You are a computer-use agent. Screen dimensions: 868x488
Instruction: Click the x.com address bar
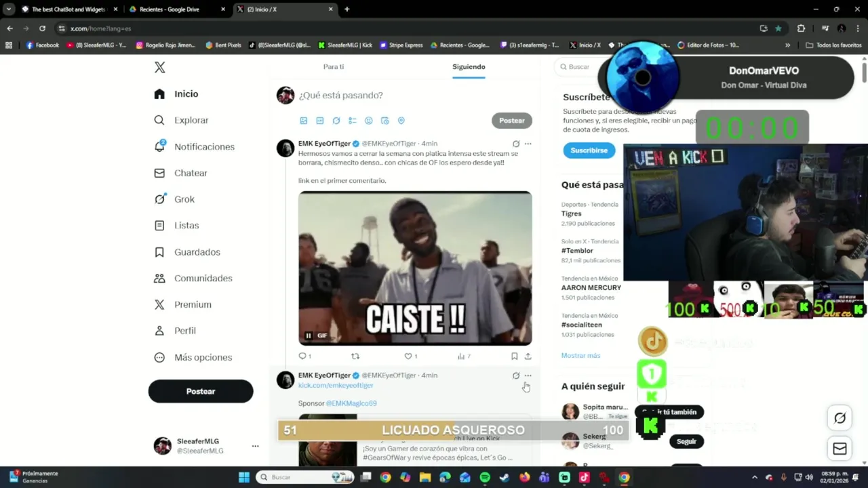click(x=407, y=28)
